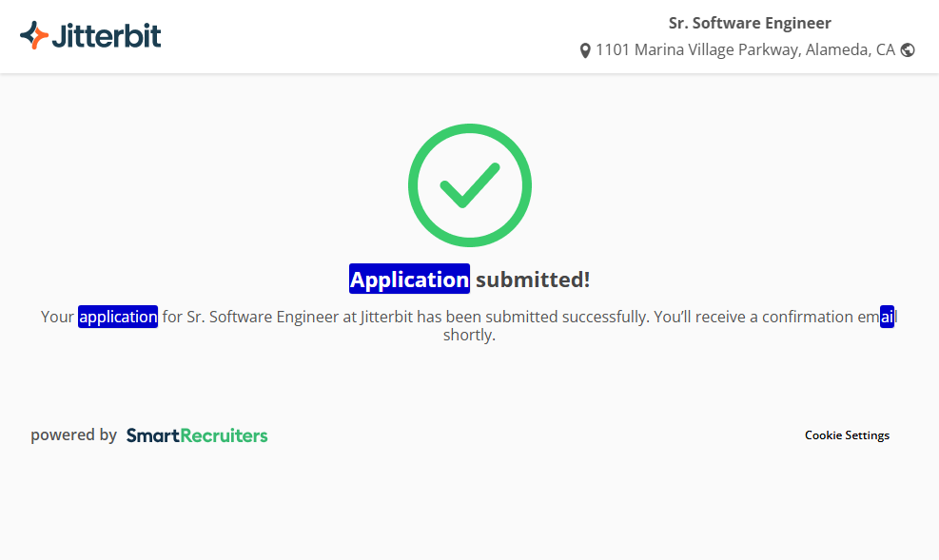Click the globe icon after the address
939x560 pixels.
point(908,50)
